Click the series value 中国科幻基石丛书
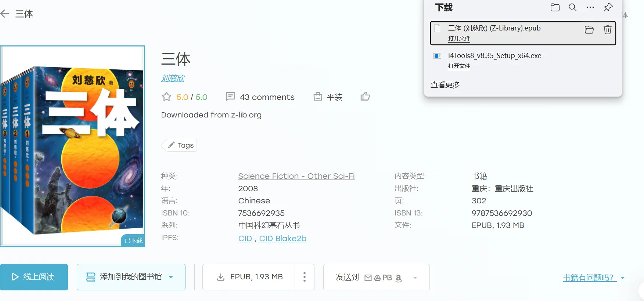 [269, 225]
